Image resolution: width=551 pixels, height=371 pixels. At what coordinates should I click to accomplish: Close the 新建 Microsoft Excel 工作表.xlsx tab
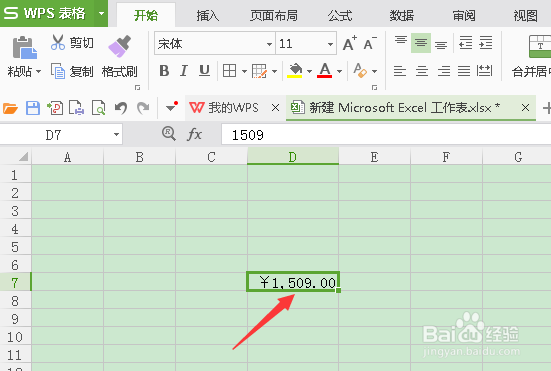(x=525, y=108)
